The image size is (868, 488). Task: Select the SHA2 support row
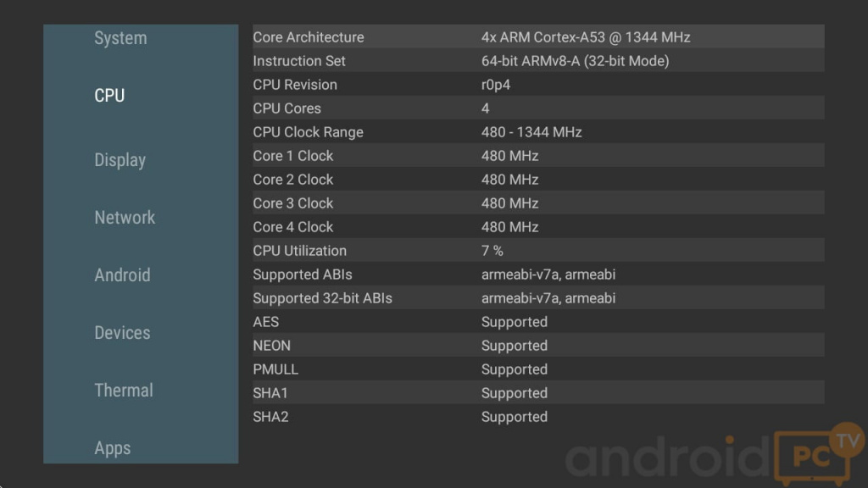coord(538,417)
